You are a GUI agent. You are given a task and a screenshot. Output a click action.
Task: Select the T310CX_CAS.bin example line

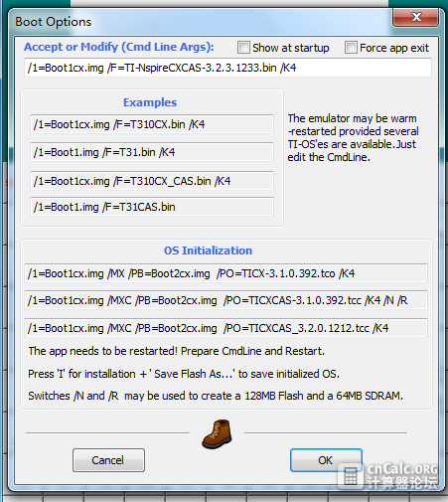click(152, 181)
